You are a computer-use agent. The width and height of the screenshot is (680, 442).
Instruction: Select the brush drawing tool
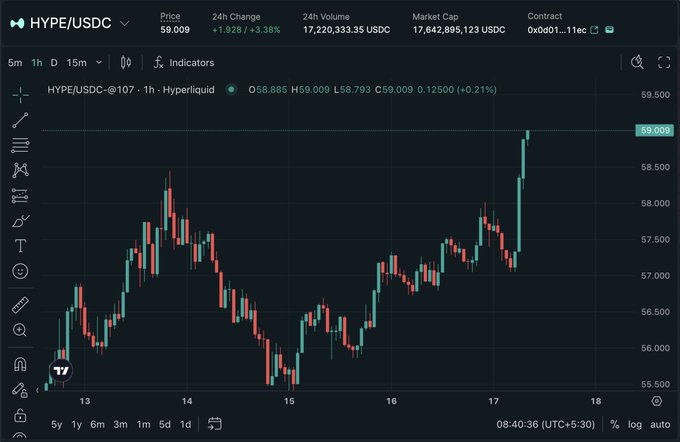click(x=20, y=221)
